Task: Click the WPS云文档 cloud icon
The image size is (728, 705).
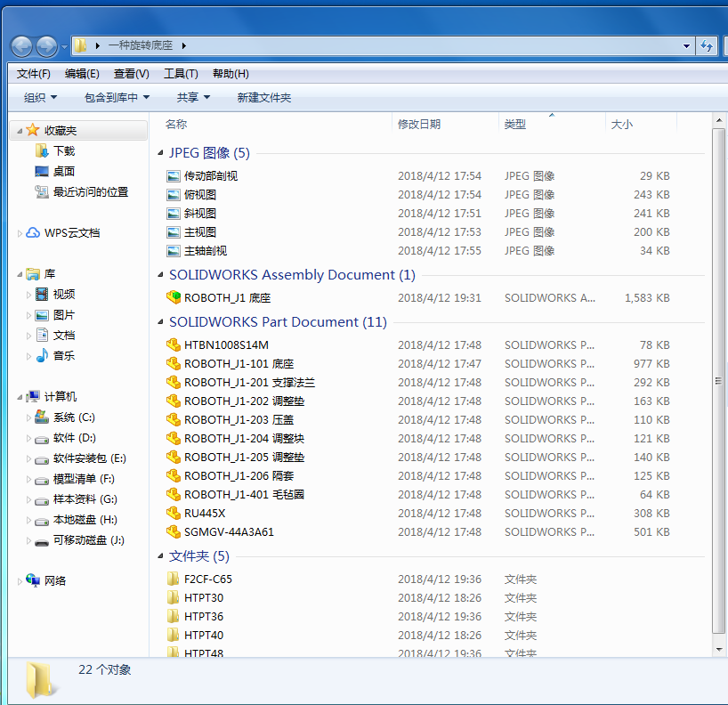Action: (33, 232)
